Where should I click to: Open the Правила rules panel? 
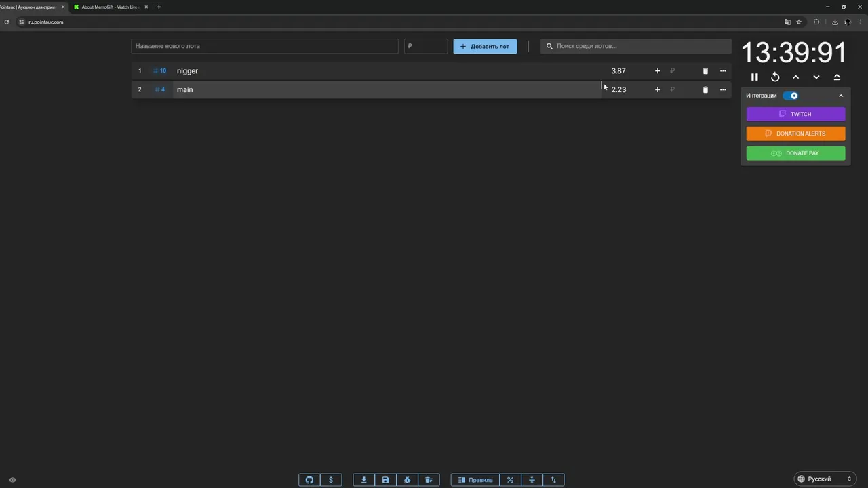pos(475,480)
